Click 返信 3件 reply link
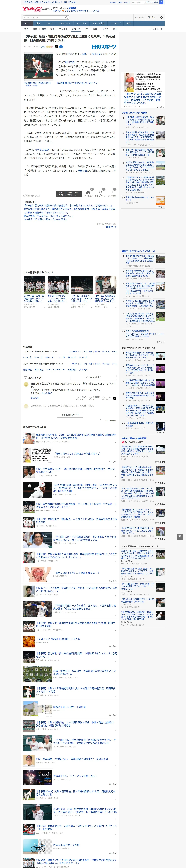The image size is (186, 868). (35, 398)
